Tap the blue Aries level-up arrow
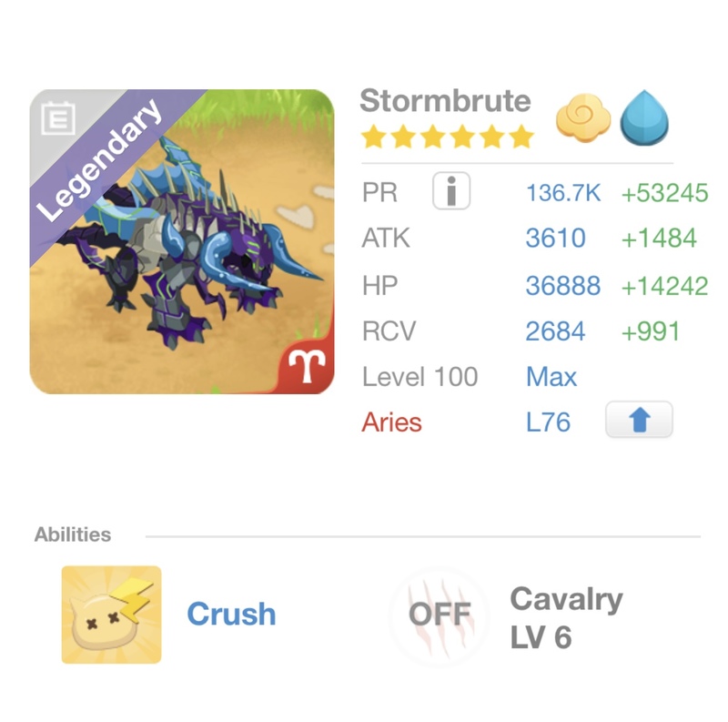Viewport: 728px width, 722px height. coord(639,422)
